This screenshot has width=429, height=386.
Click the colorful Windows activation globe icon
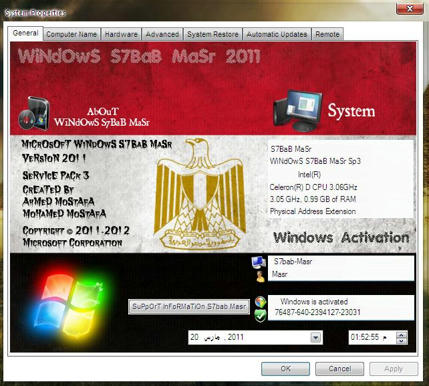tap(260, 302)
